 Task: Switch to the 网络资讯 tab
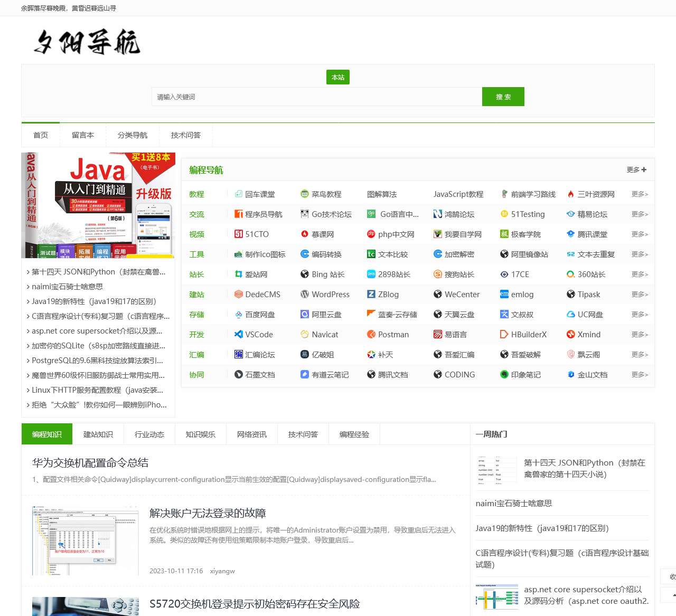click(x=252, y=434)
